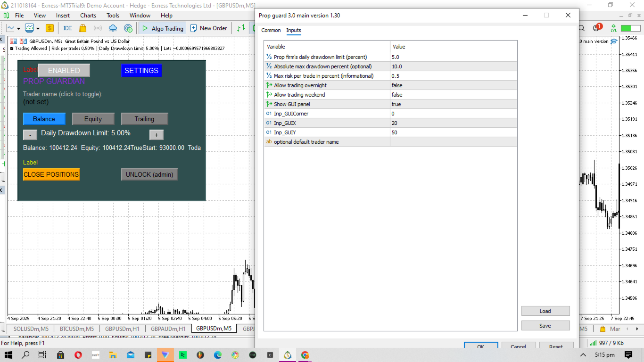Click the green connection status bar indicator
The width and height of the screenshot is (644, 362).
tap(593, 343)
